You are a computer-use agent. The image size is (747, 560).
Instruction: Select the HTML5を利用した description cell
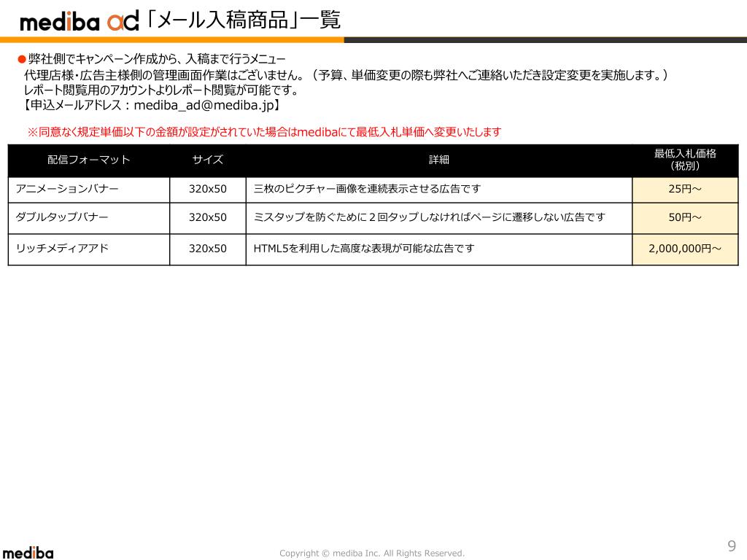[438, 249]
